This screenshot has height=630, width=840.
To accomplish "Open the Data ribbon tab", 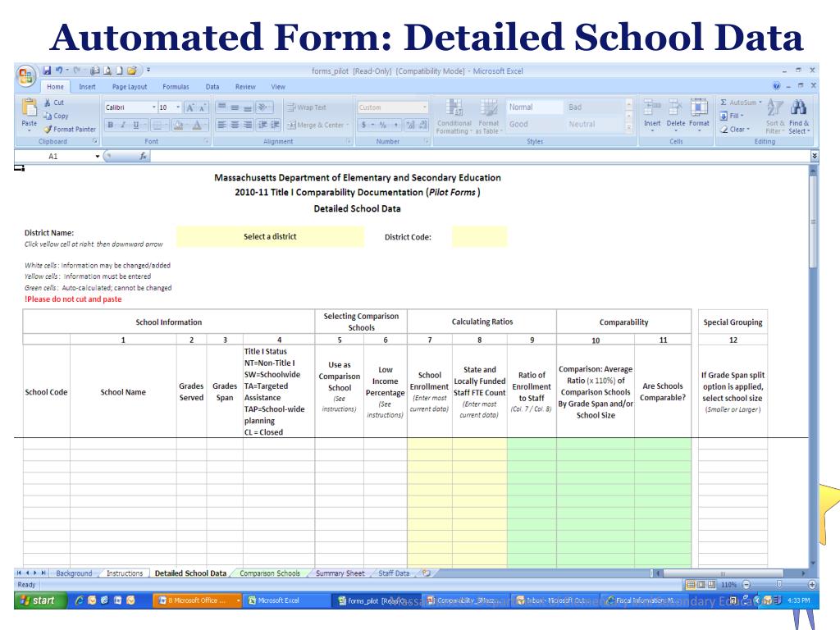I will (x=212, y=87).
